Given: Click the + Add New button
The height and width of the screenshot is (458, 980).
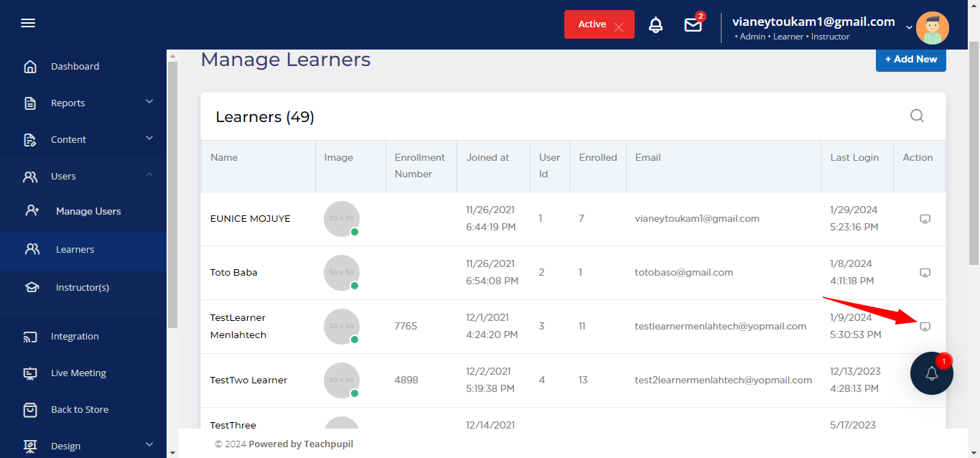Looking at the screenshot, I should click(910, 60).
